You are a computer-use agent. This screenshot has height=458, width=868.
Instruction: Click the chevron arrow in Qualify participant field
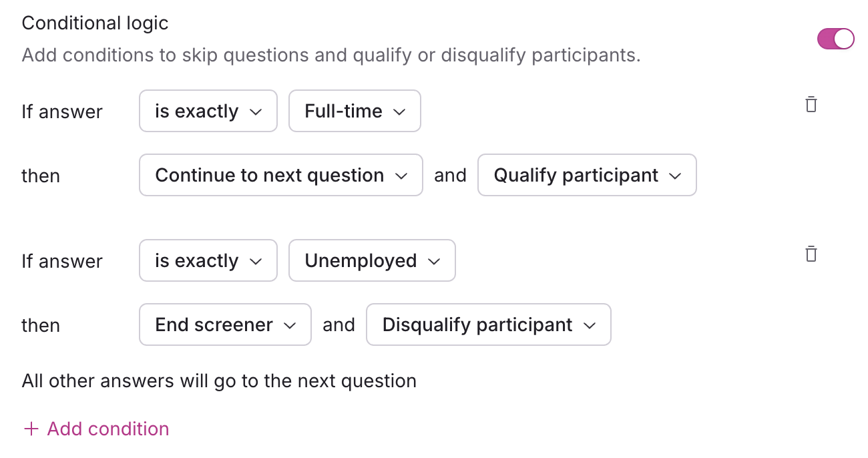(674, 176)
